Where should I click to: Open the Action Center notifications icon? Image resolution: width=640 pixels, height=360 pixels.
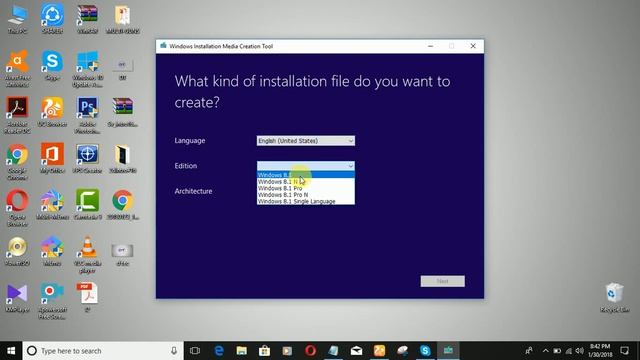624,351
